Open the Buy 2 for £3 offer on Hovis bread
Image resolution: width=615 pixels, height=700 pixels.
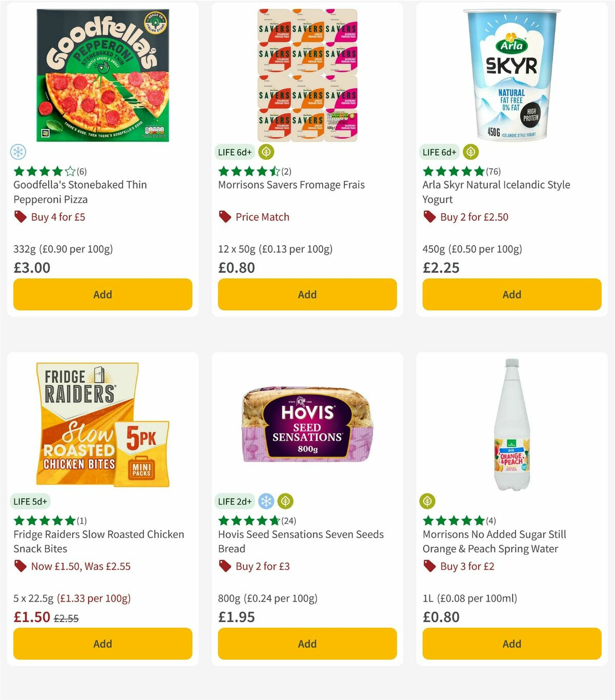[x=261, y=566]
